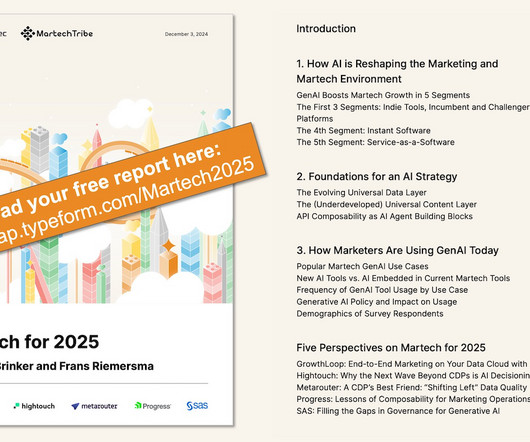The image size is (530, 442).
Task: Click the Progress sponsor logo
Action: [x=152, y=406]
